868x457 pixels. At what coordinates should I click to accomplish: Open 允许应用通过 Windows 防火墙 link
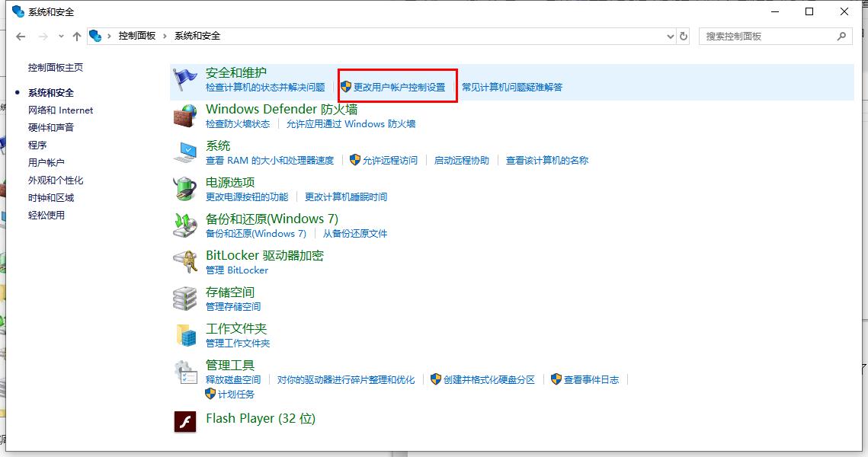351,124
